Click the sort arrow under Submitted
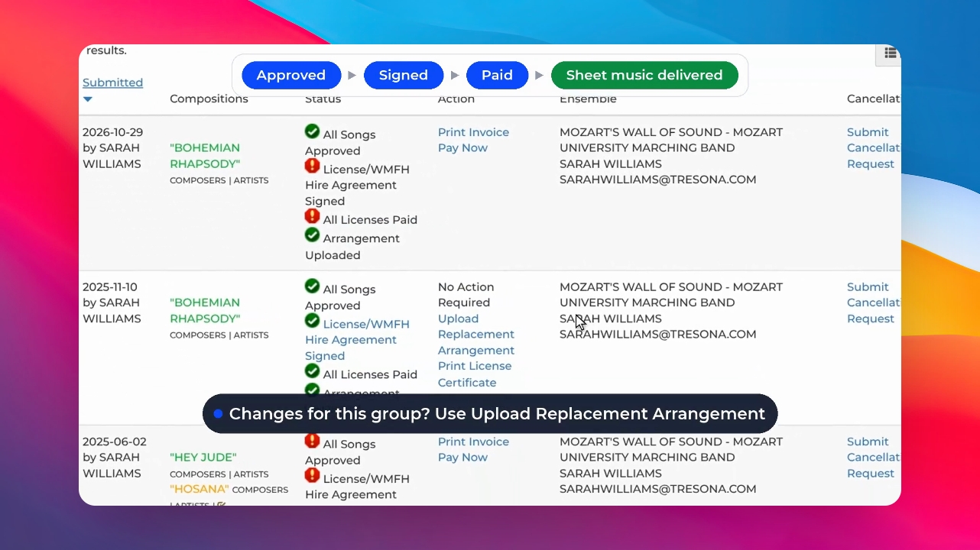The height and width of the screenshot is (550, 980). [x=88, y=99]
